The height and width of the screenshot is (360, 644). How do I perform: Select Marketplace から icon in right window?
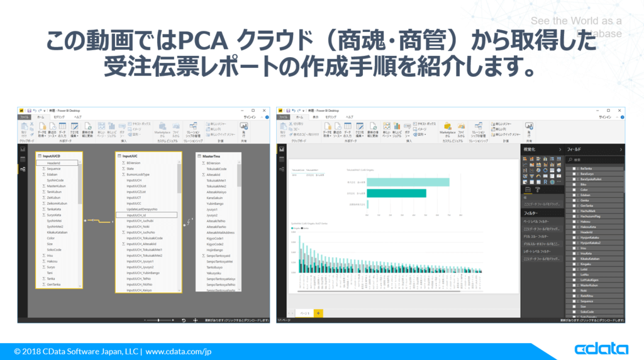click(447, 129)
